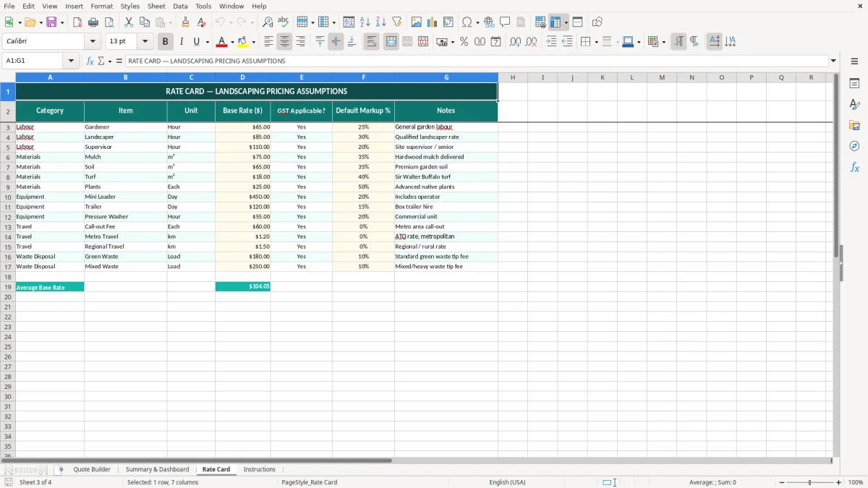
Task: Open the Conditional Formatting dropdown arrow
Action: pos(663,42)
